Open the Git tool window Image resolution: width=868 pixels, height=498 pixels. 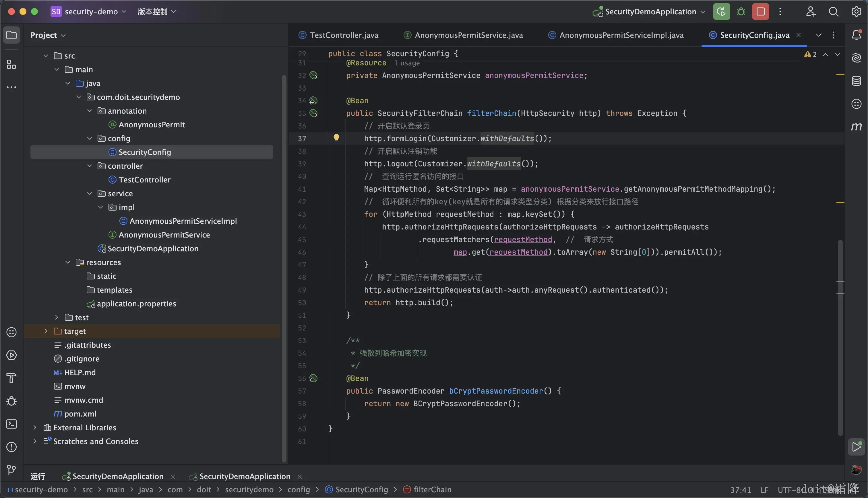coord(12,470)
